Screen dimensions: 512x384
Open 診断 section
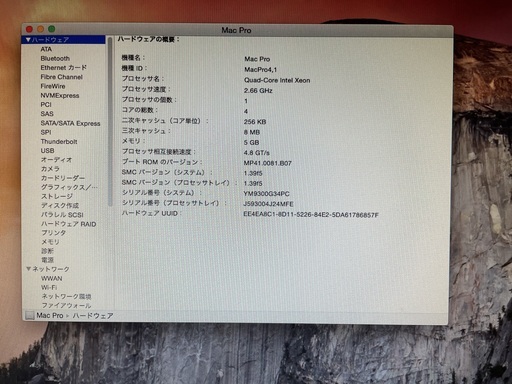tap(47, 251)
